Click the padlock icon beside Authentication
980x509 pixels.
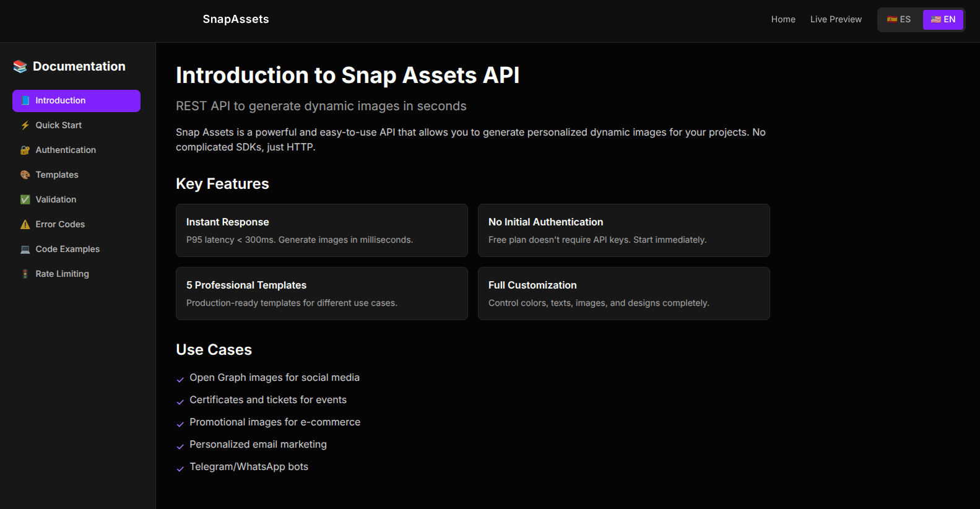tap(25, 150)
